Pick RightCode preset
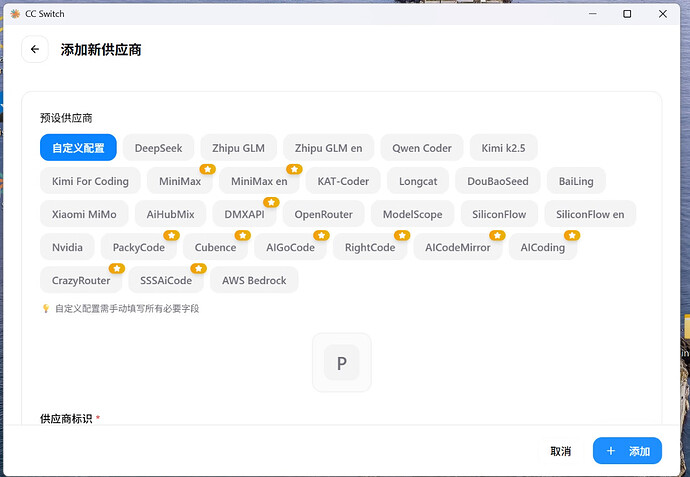The width and height of the screenshot is (690, 477). 370,247
